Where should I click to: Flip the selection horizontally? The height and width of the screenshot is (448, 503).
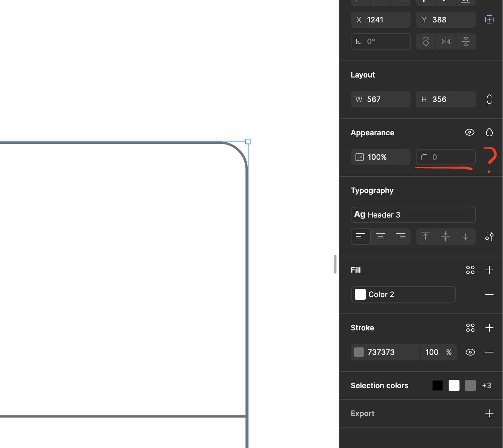point(446,41)
